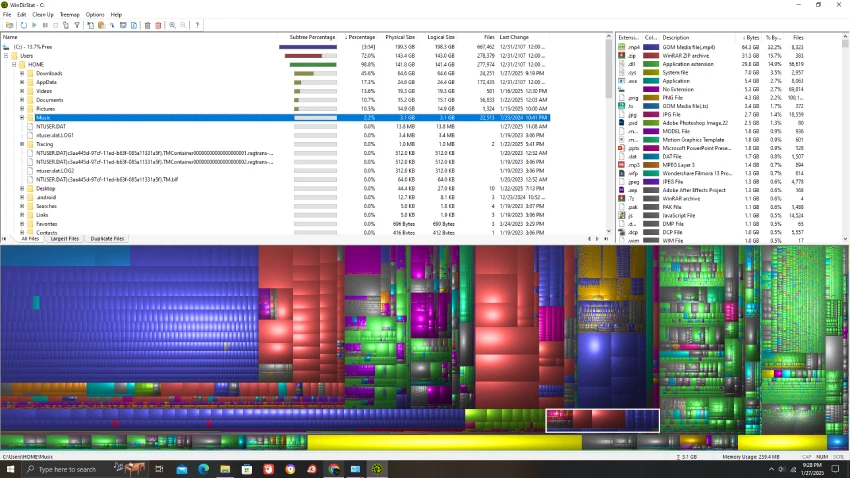Select the PNG File extension row
Image resolution: width=850 pixels, height=478 pixels.
click(x=712, y=98)
